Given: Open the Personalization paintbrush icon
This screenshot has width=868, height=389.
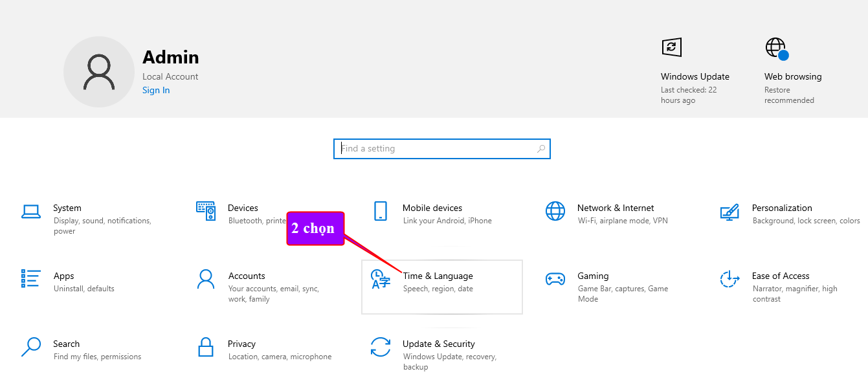Looking at the screenshot, I should coord(729,211).
